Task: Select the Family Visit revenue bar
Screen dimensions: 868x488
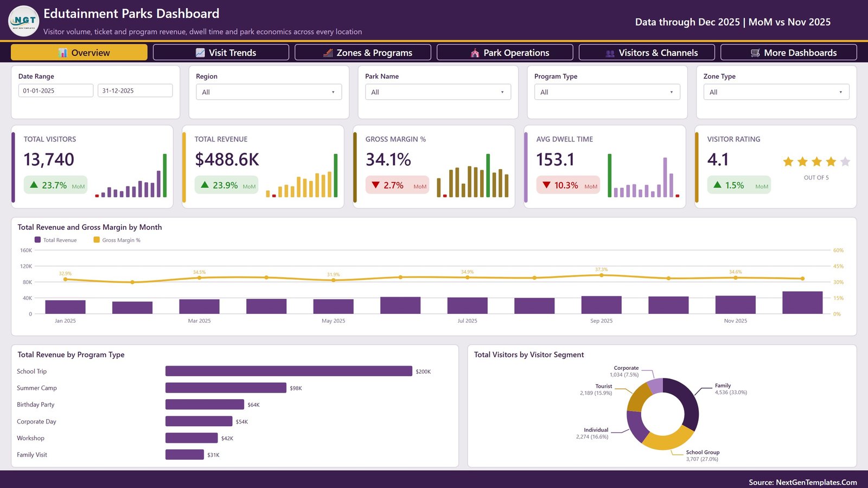Action: tap(184, 454)
